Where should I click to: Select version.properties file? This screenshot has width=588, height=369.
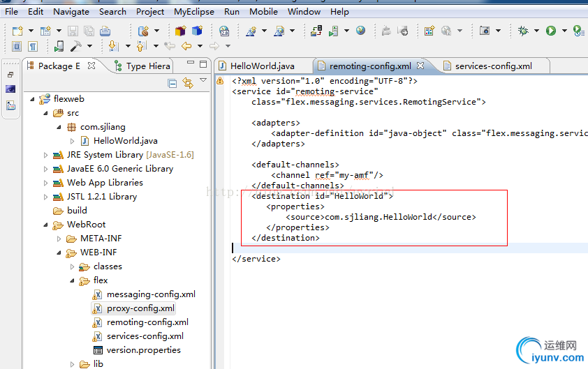pyautogui.click(x=144, y=350)
